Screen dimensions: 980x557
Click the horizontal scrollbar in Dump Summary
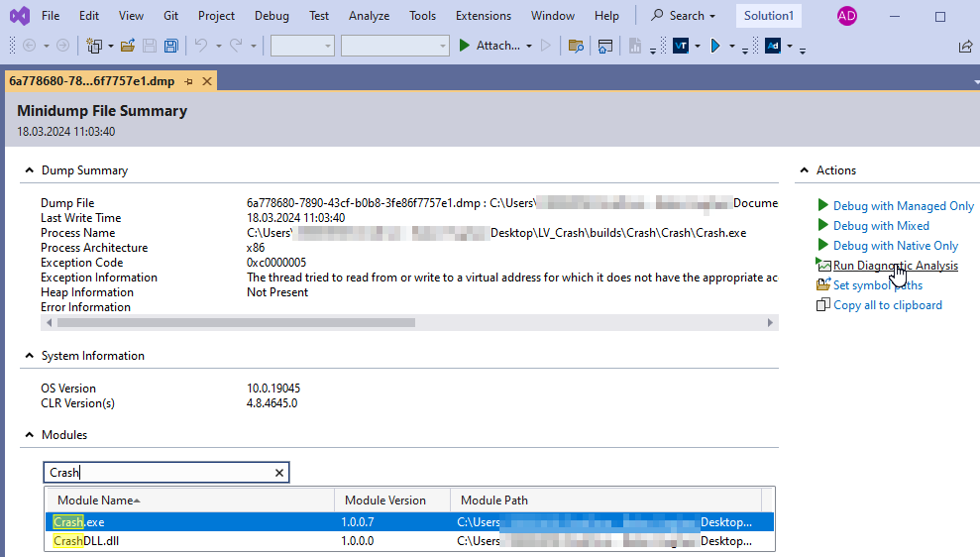[x=236, y=323]
